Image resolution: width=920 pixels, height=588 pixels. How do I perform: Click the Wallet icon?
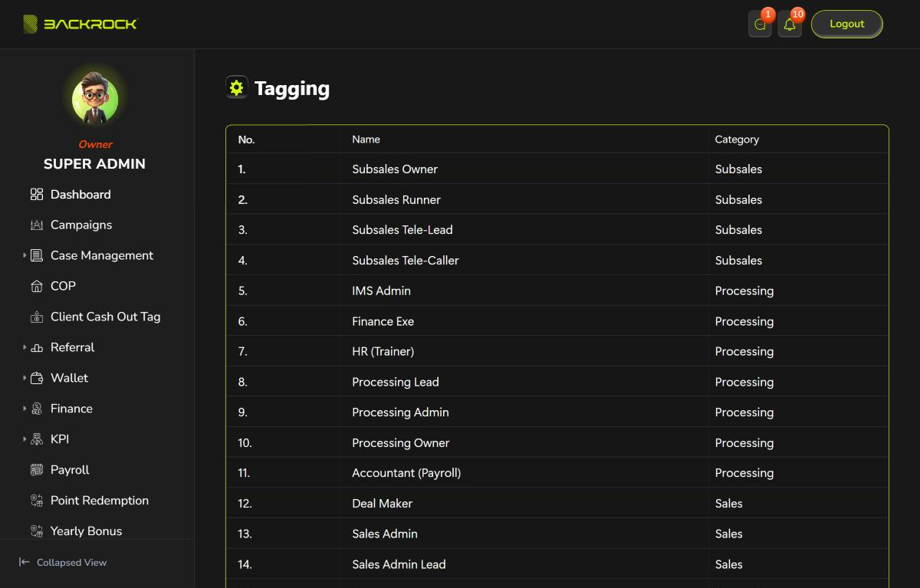[37, 379]
